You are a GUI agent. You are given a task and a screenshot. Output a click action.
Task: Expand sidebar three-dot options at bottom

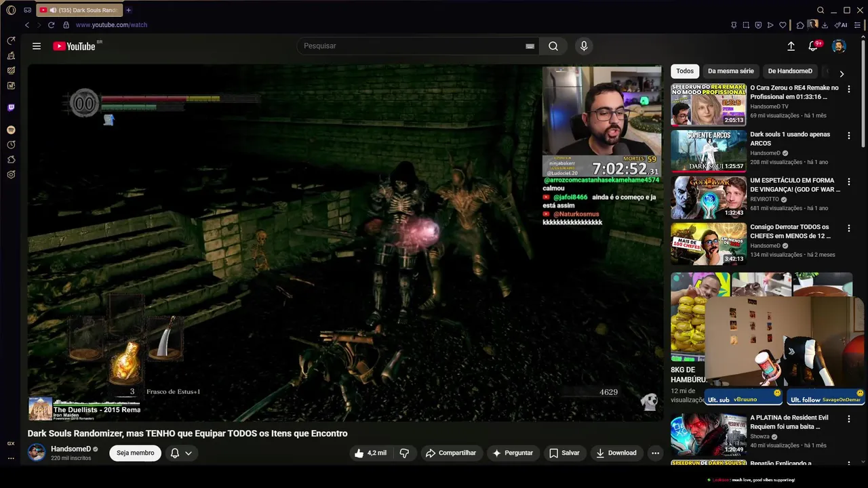pyautogui.click(x=11, y=458)
